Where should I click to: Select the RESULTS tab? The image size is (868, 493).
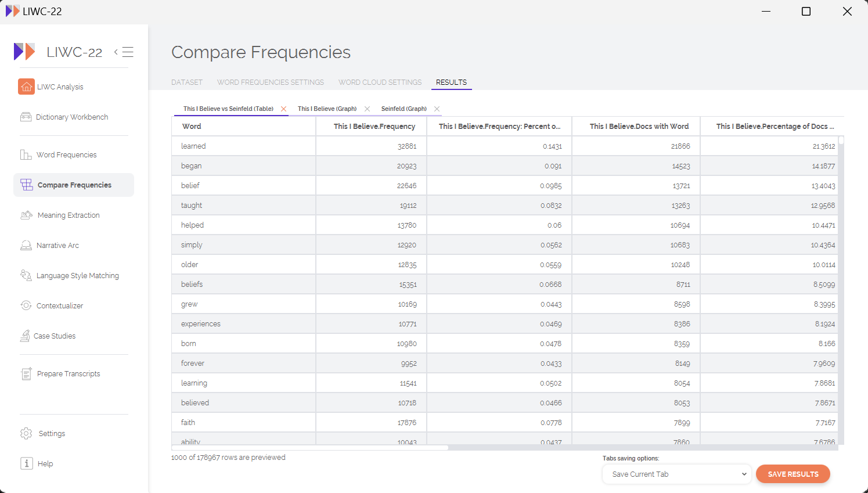451,82
